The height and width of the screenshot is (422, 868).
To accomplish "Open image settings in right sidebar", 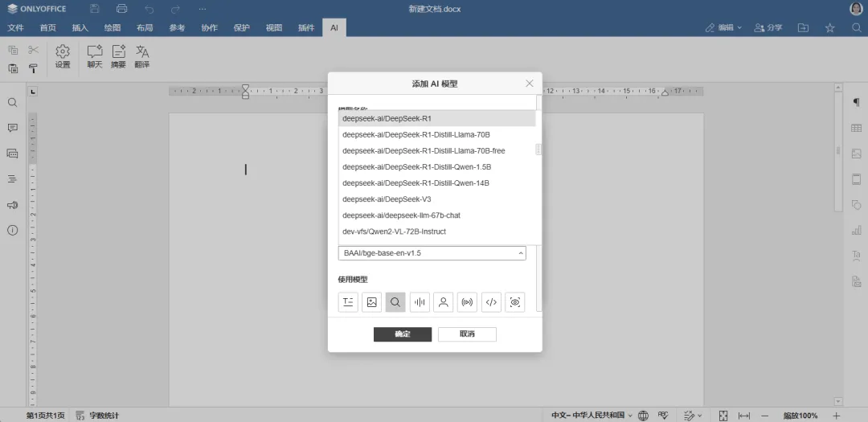I will click(x=857, y=154).
